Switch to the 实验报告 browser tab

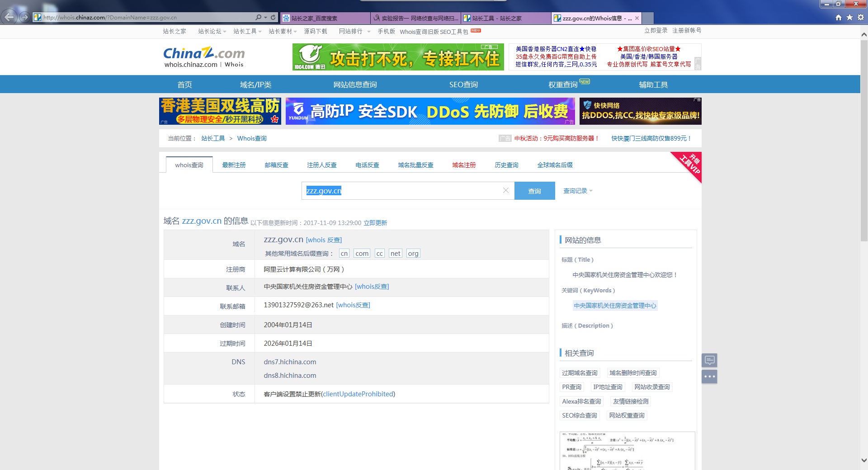click(x=415, y=18)
